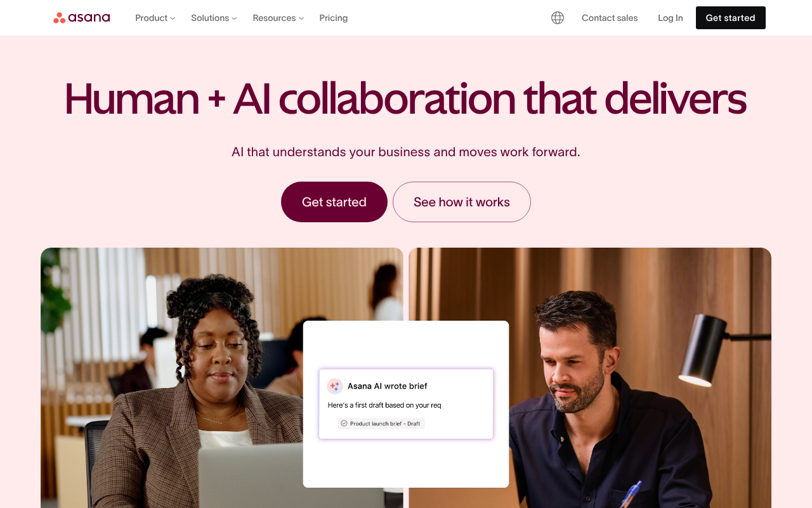Viewport: 812px width, 508px height.
Task: Click the black Get started header button
Action: tap(731, 18)
